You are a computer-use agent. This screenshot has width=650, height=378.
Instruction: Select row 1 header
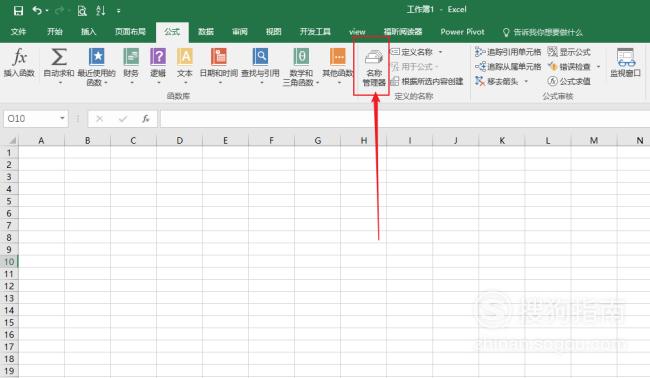(9, 153)
